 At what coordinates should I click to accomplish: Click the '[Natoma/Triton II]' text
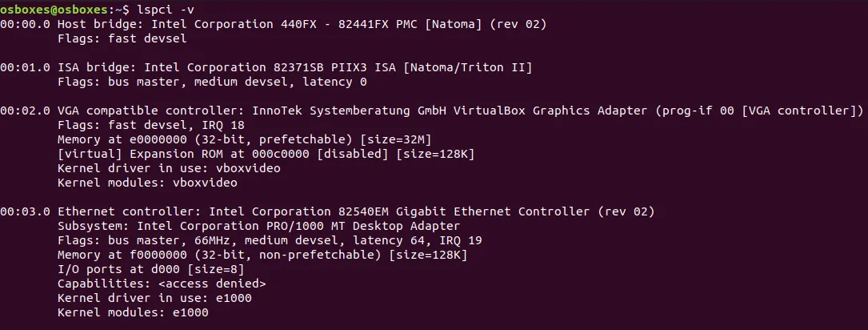coord(468,66)
